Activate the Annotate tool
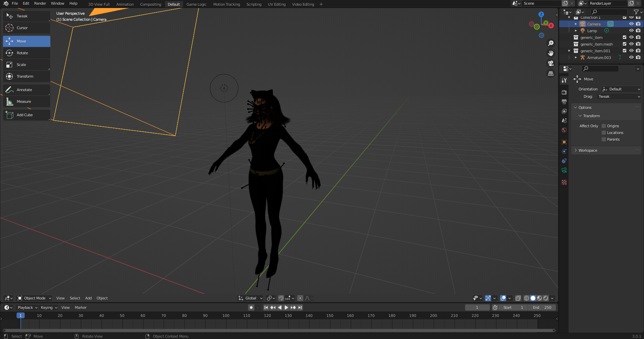644x339 pixels. [26, 90]
